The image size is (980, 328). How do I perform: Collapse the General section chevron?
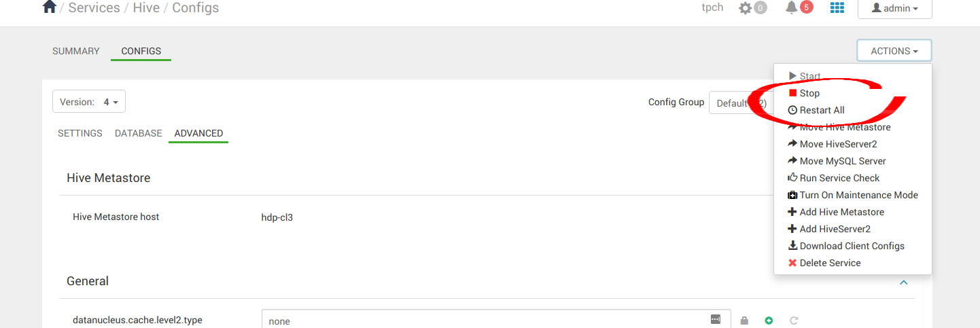click(904, 282)
